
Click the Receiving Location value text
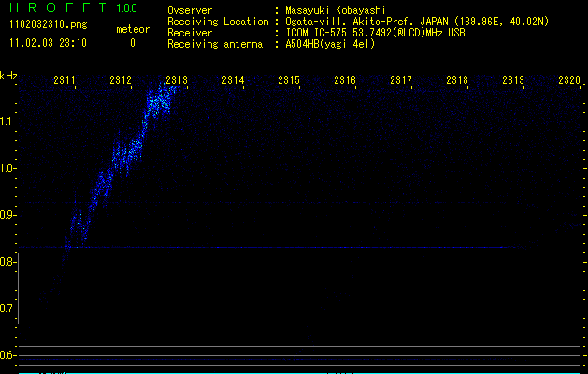pos(417,22)
